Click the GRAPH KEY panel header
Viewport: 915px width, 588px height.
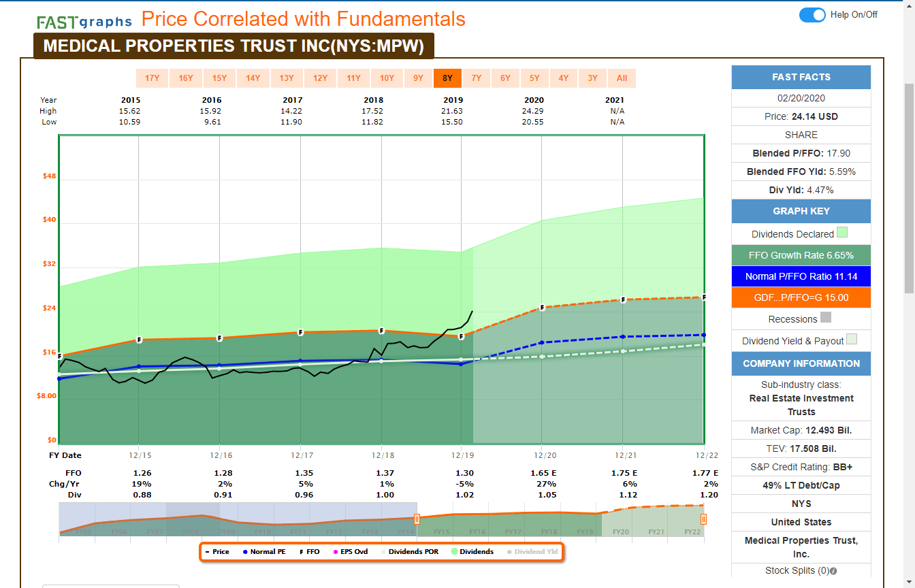[x=801, y=211]
